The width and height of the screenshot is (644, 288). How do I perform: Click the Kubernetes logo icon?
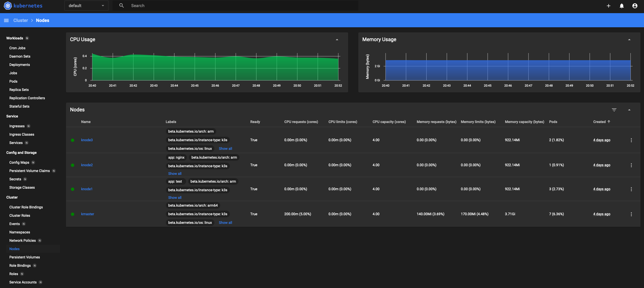click(8, 6)
